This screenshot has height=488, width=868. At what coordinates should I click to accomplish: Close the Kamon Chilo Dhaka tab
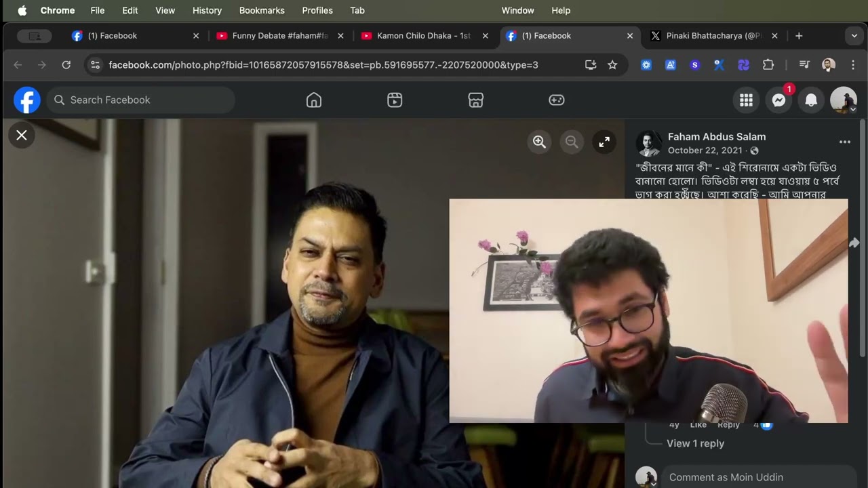coord(485,36)
